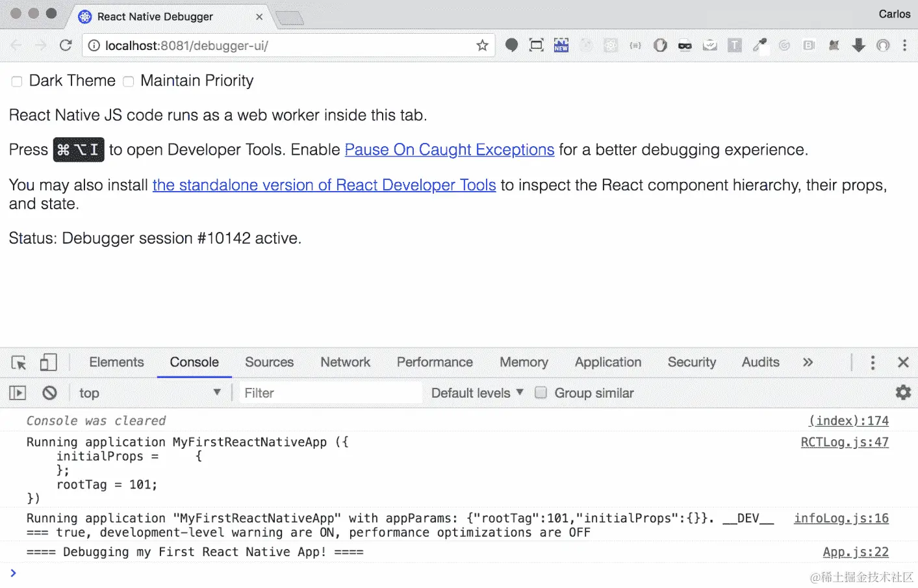Switch to the Security tab
Screen dimensions: 918x588
pyautogui.click(x=691, y=362)
